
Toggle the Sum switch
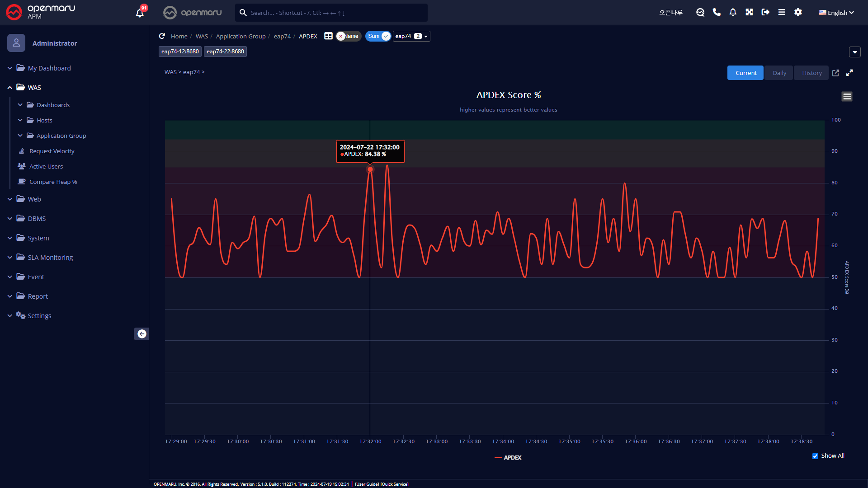(x=378, y=36)
